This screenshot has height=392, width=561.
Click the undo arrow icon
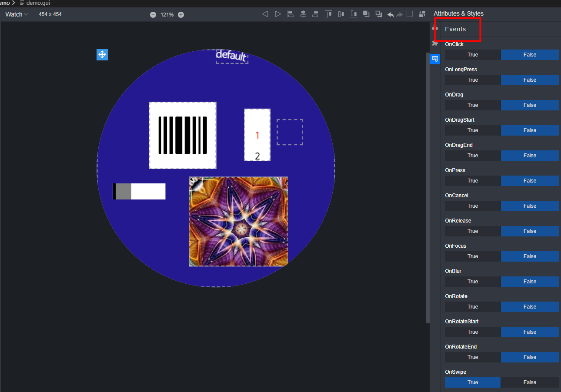pyautogui.click(x=391, y=14)
